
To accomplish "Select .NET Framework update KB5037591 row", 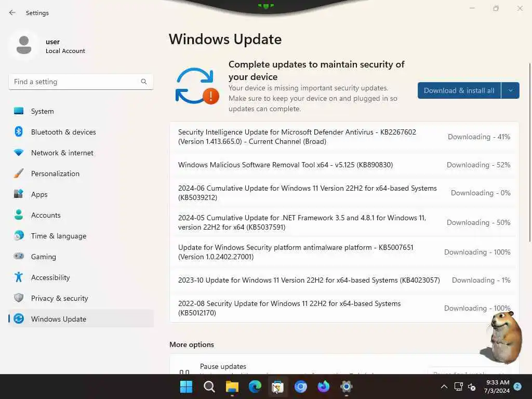I will (x=344, y=222).
